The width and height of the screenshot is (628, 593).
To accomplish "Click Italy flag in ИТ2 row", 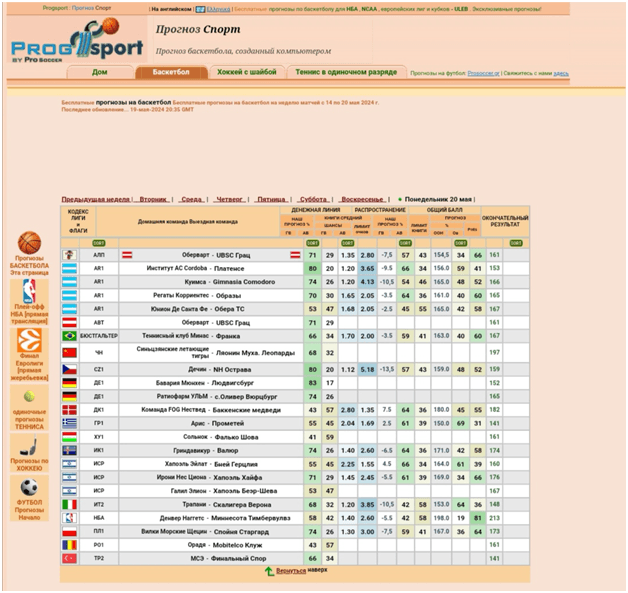I will click(69, 505).
